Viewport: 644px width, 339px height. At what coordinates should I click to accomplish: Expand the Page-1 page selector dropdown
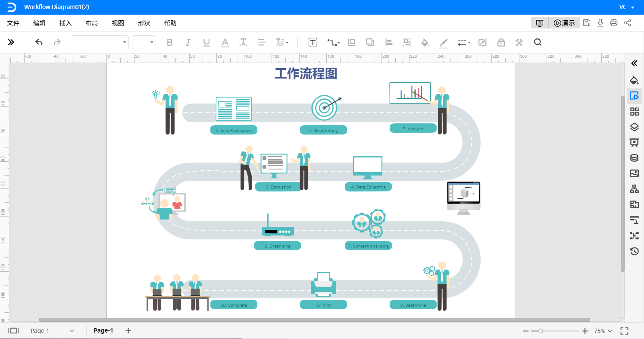coord(72,331)
